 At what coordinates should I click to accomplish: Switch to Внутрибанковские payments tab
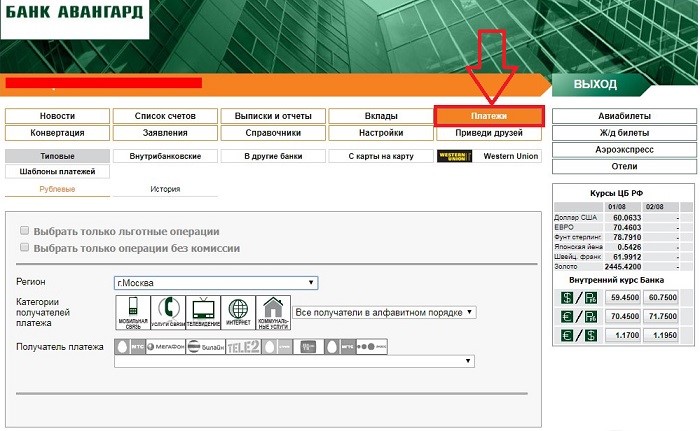[x=165, y=156]
